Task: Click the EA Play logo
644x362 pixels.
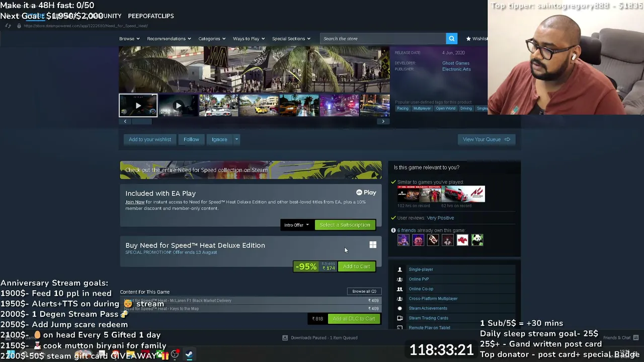Action: [x=366, y=193]
